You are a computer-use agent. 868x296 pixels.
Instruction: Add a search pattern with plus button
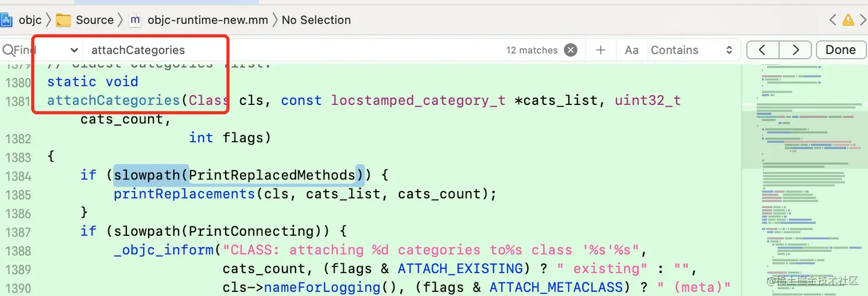coord(600,50)
